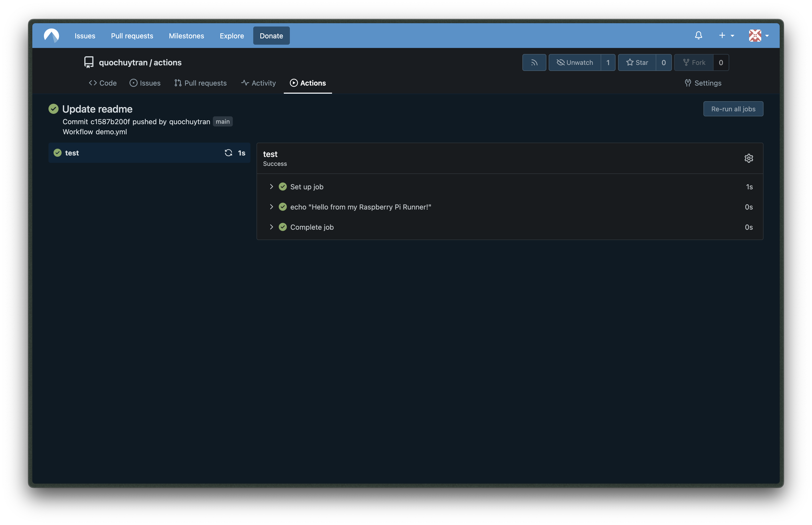This screenshot has width=812, height=525.
Task: Unwatch this repository
Action: click(x=575, y=62)
